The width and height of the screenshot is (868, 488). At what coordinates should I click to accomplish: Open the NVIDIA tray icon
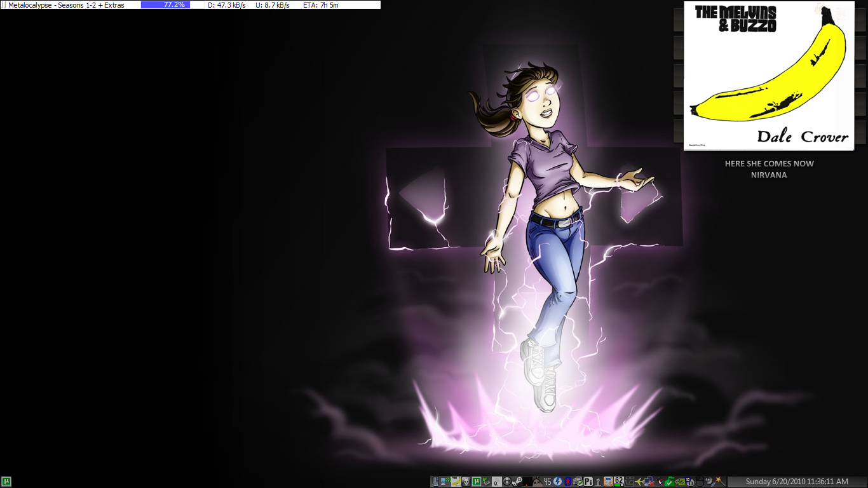coord(679,482)
